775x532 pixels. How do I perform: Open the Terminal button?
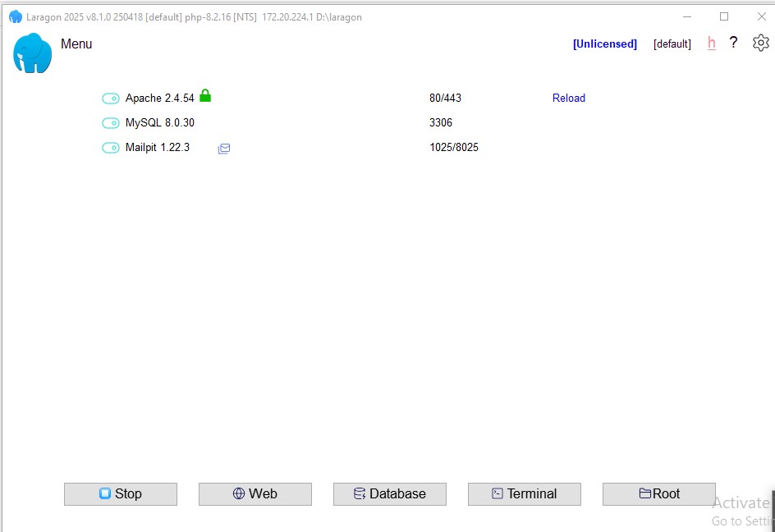pyautogui.click(x=524, y=493)
